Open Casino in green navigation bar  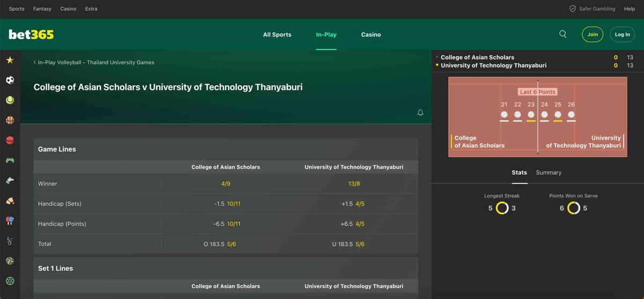click(x=371, y=34)
